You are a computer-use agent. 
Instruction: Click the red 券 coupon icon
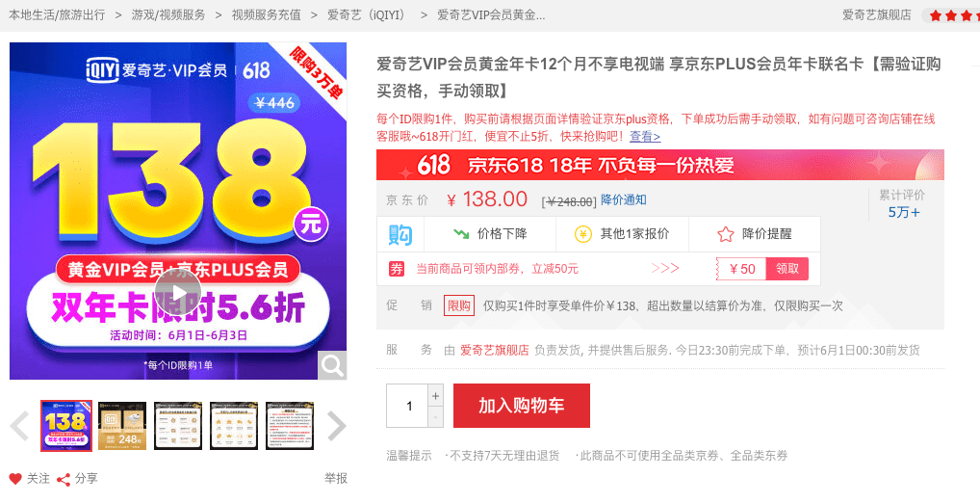397,269
